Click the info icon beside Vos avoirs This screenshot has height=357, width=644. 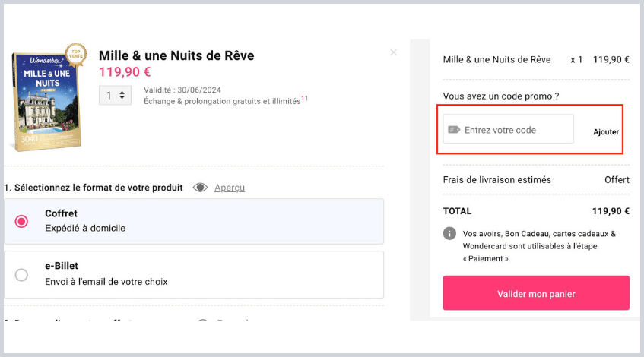(x=449, y=233)
